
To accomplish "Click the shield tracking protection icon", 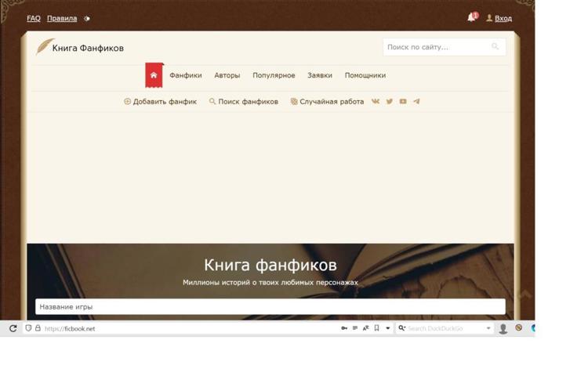I will coord(28,328).
